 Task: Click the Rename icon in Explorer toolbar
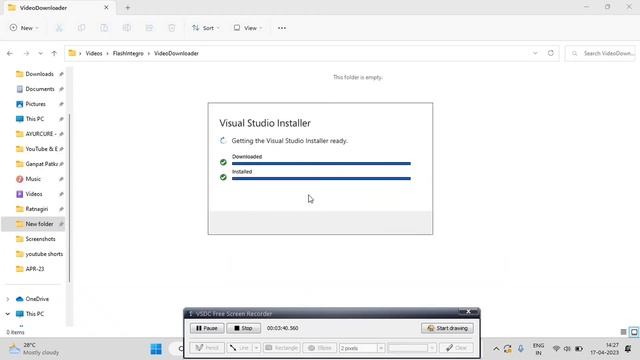(127, 28)
